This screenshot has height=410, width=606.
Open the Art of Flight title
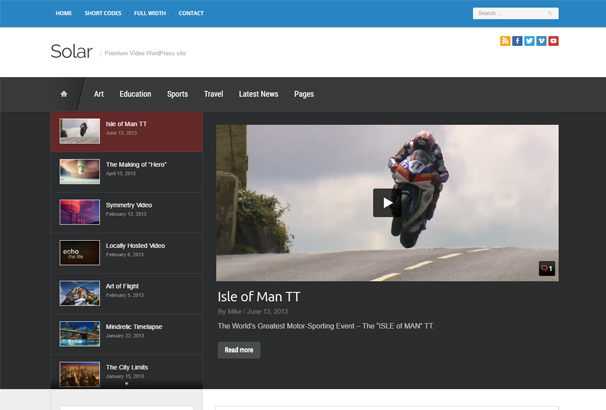click(x=122, y=286)
